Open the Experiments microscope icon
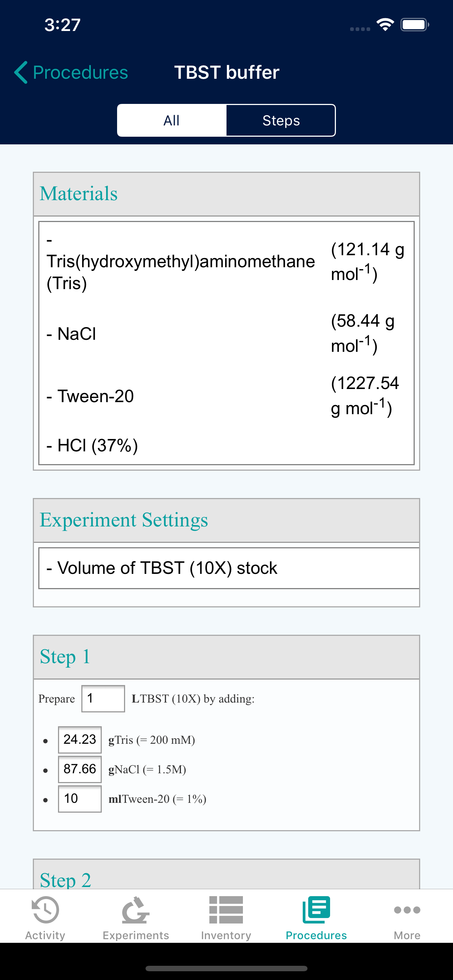Viewport: 453px width, 980px height. click(136, 910)
